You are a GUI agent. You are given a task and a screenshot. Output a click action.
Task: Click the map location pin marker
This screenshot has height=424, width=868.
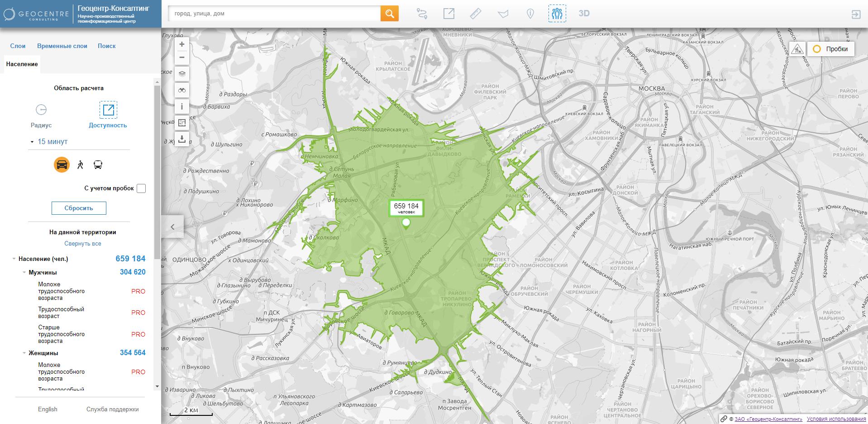[x=406, y=223]
